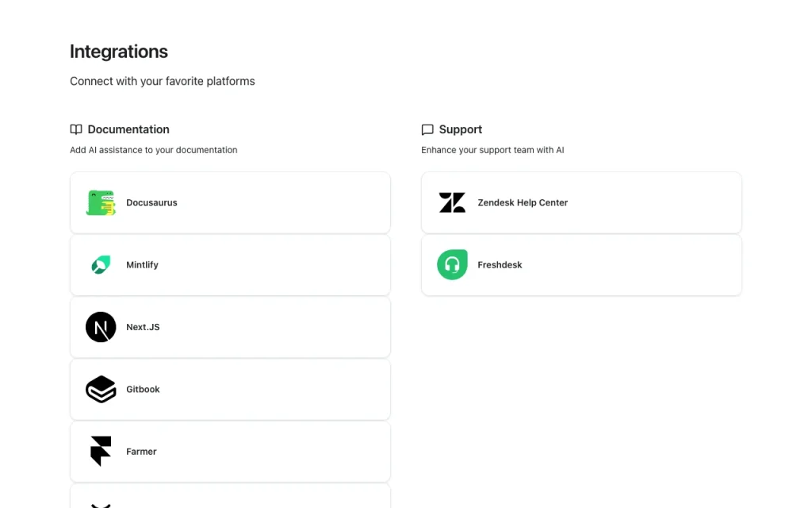This screenshot has width=812, height=508.
Task: Open the Gitbook integration text
Action: tap(143, 389)
